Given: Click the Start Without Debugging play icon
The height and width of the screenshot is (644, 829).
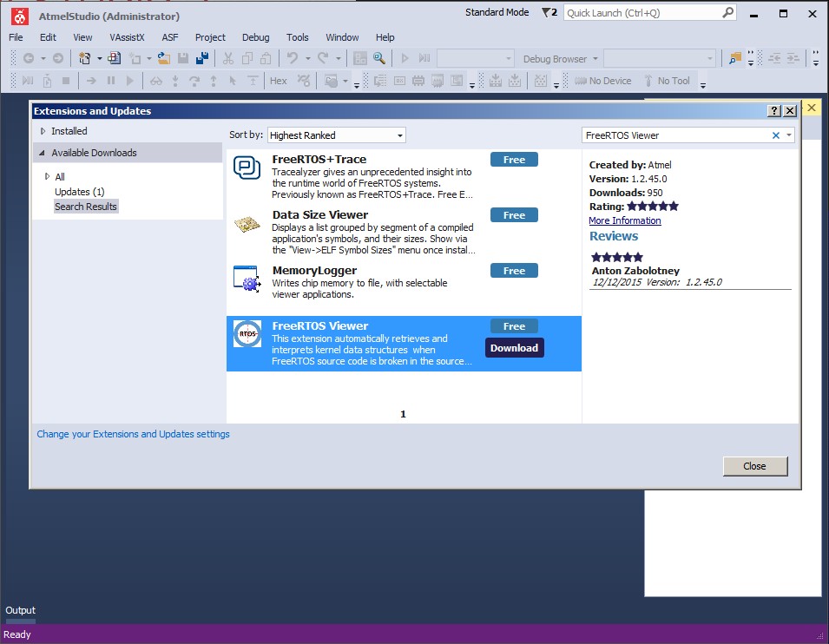Looking at the screenshot, I should coord(405,59).
